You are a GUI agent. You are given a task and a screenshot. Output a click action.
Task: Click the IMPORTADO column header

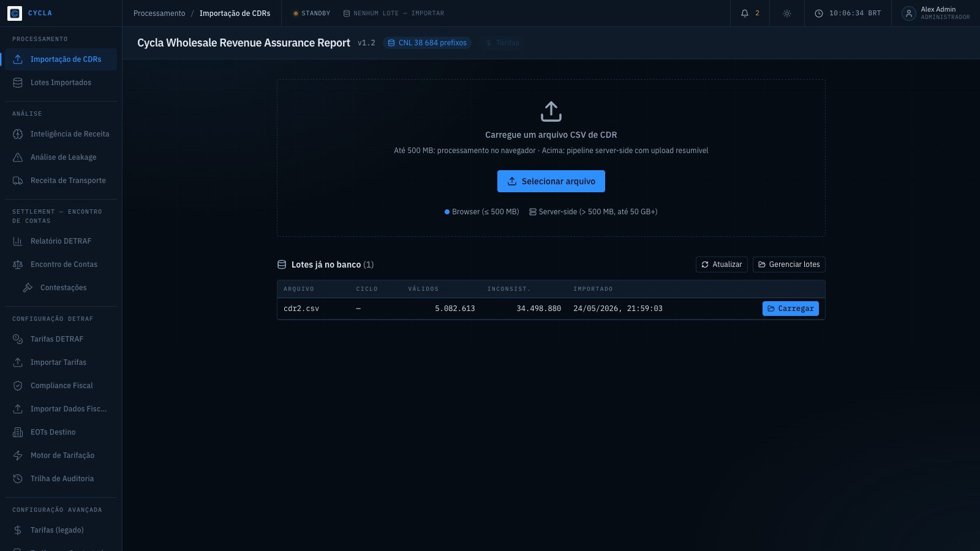(593, 289)
